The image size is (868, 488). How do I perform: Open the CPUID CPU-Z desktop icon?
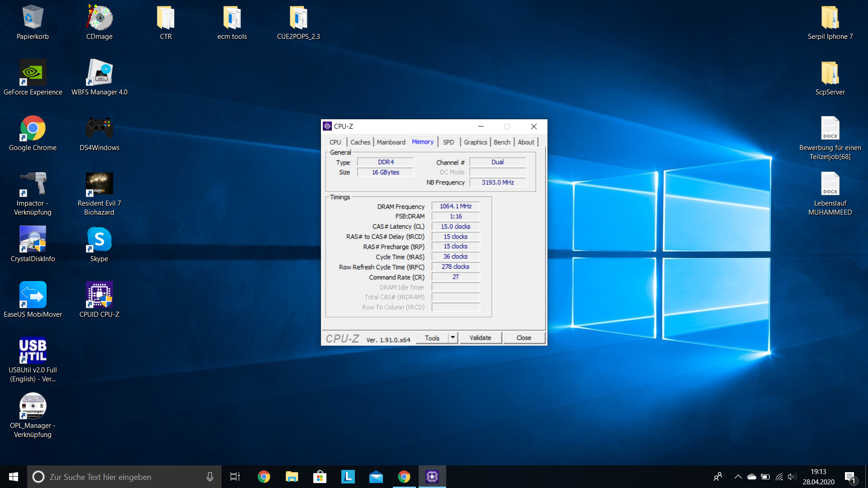pyautogui.click(x=99, y=295)
